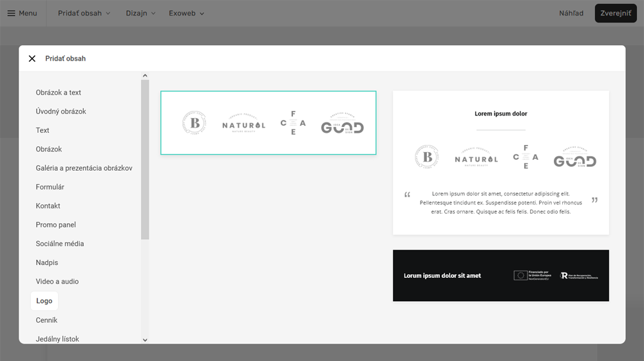Select the Promo panel category
This screenshot has width=644, height=361.
56,225
